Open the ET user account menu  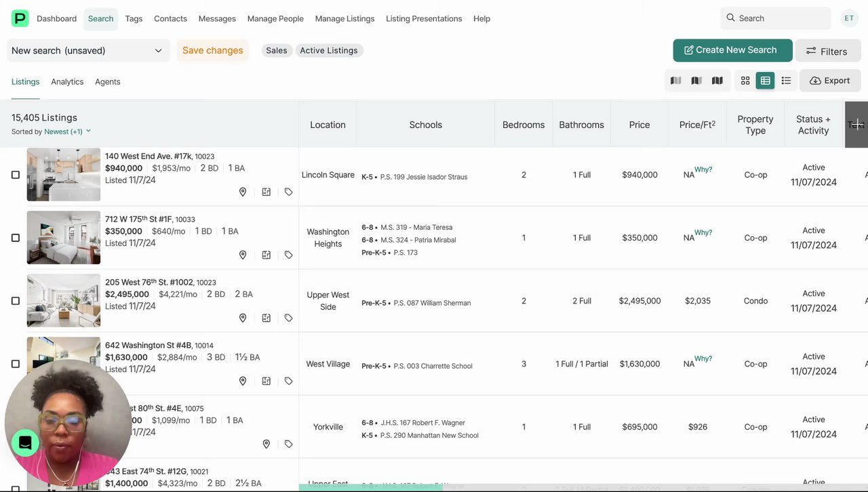pos(849,18)
